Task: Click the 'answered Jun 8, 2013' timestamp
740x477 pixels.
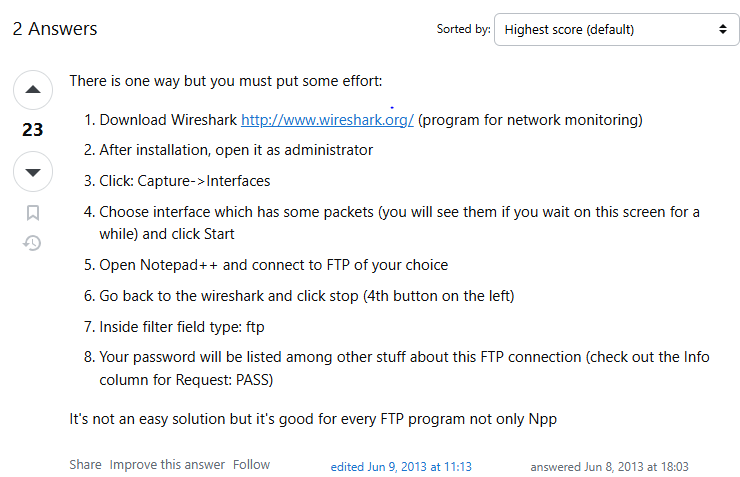Action: coord(609,467)
